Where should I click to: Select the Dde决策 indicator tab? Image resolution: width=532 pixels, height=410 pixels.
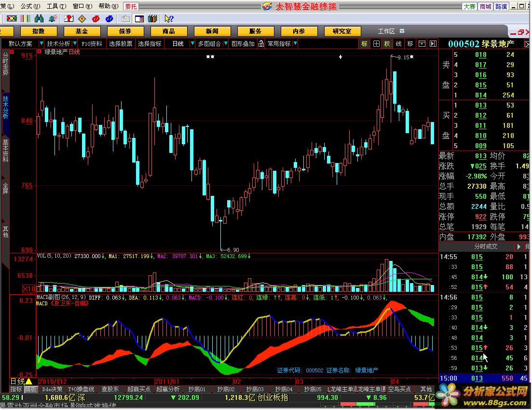[x=52, y=389]
